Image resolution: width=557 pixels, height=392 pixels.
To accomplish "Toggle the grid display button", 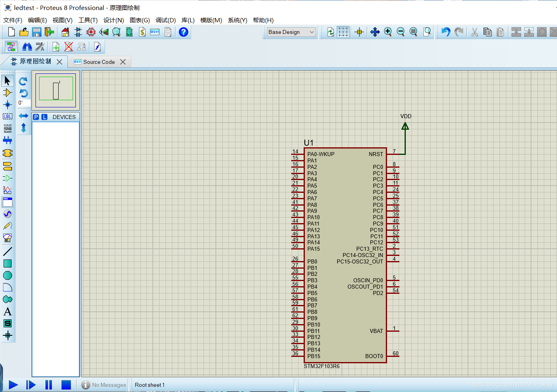I will [x=343, y=32].
